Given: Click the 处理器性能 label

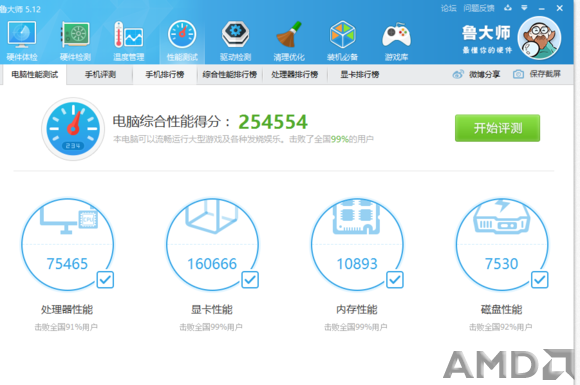Looking at the screenshot, I should [x=67, y=310].
